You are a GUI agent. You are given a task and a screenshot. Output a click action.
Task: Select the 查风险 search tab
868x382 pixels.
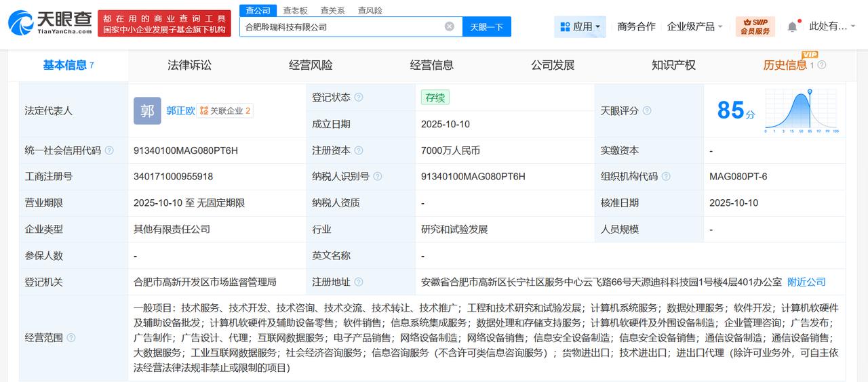click(x=370, y=10)
